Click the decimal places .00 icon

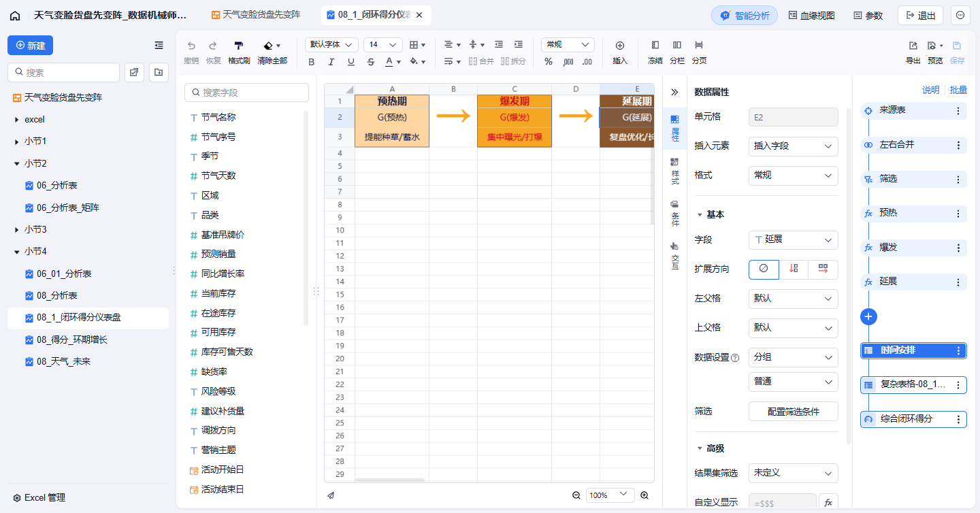[x=587, y=62]
